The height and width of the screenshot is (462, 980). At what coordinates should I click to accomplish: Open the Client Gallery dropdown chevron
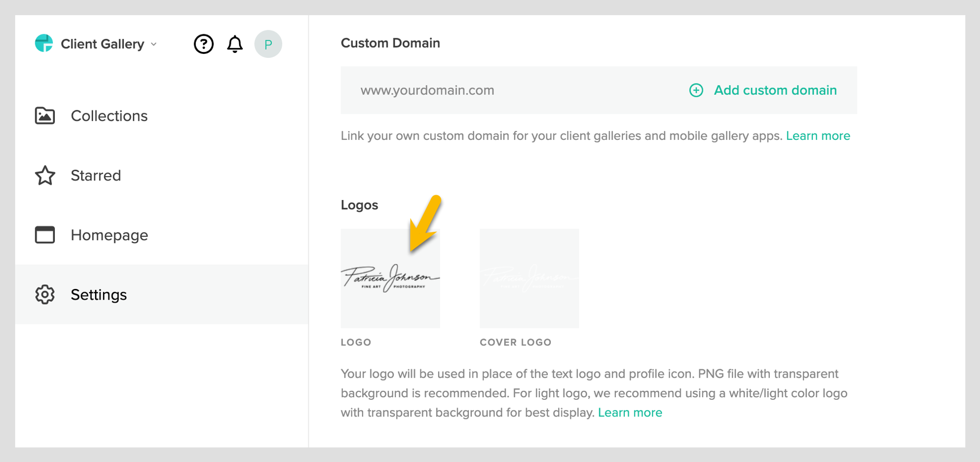click(153, 45)
